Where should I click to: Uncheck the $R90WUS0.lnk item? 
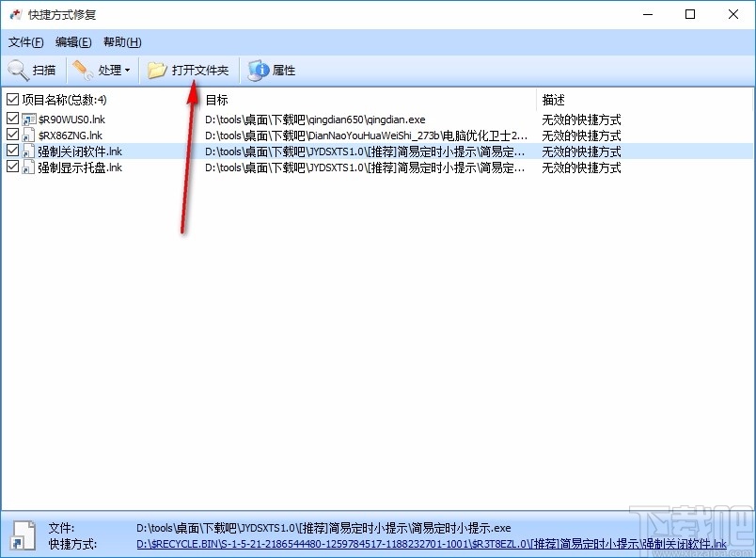click(x=11, y=118)
